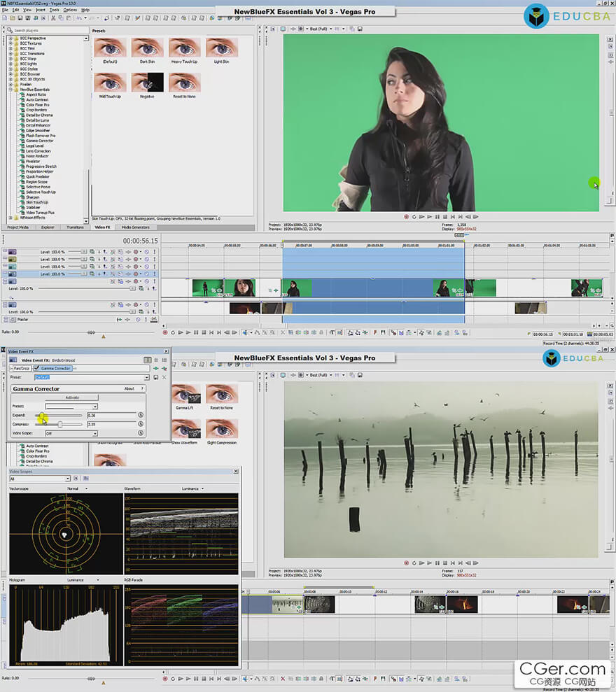Click the Plug-In Chain icon in Video Event FX

[156, 368]
